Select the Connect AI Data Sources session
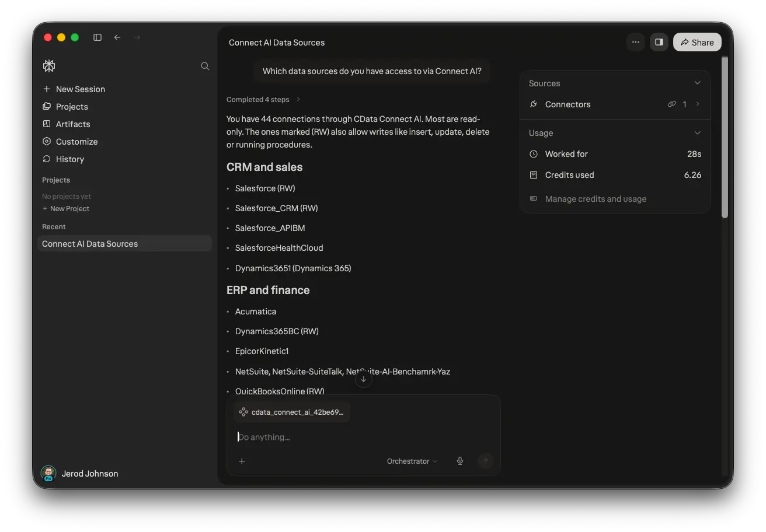This screenshot has height=532, width=766. pos(124,244)
